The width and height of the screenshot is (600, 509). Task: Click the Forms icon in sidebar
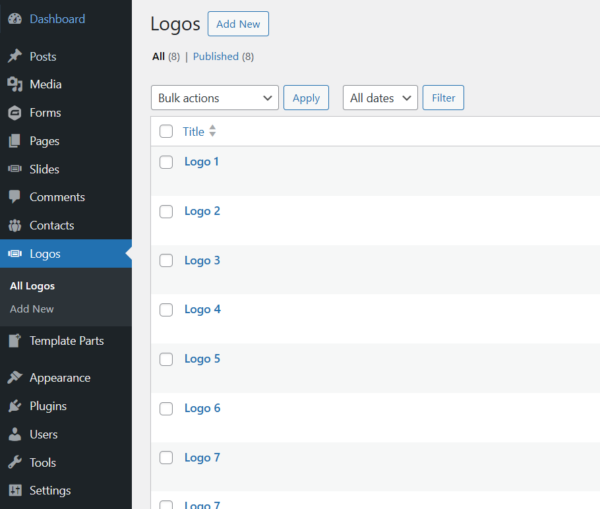[x=15, y=113]
